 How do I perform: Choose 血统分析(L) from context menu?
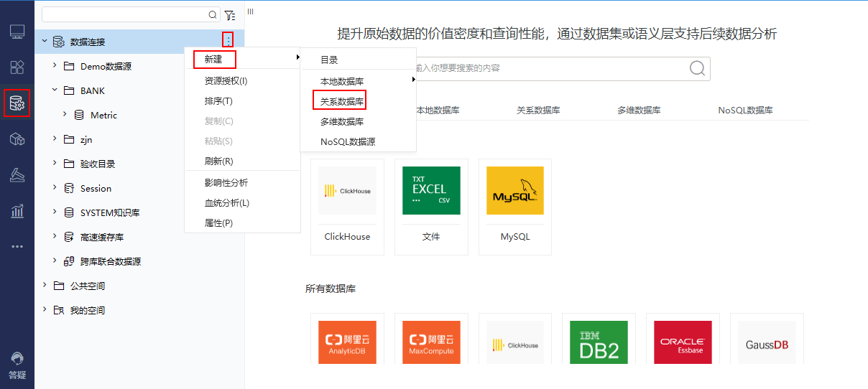(242, 203)
